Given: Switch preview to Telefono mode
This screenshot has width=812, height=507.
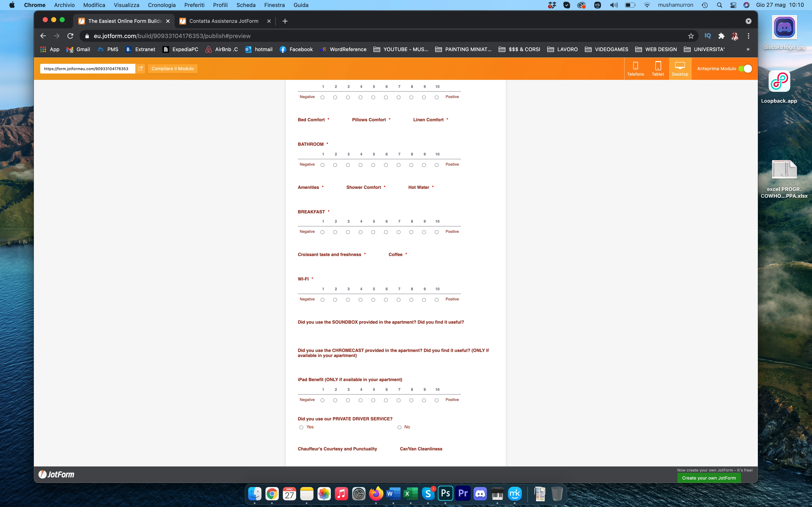Looking at the screenshot, I should point(635,69).
